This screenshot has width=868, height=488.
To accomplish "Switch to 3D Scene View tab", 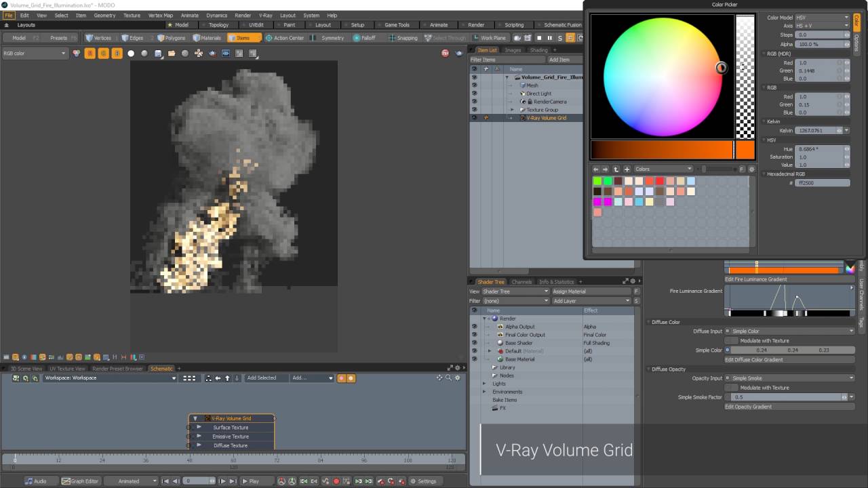I will (26, 369).
